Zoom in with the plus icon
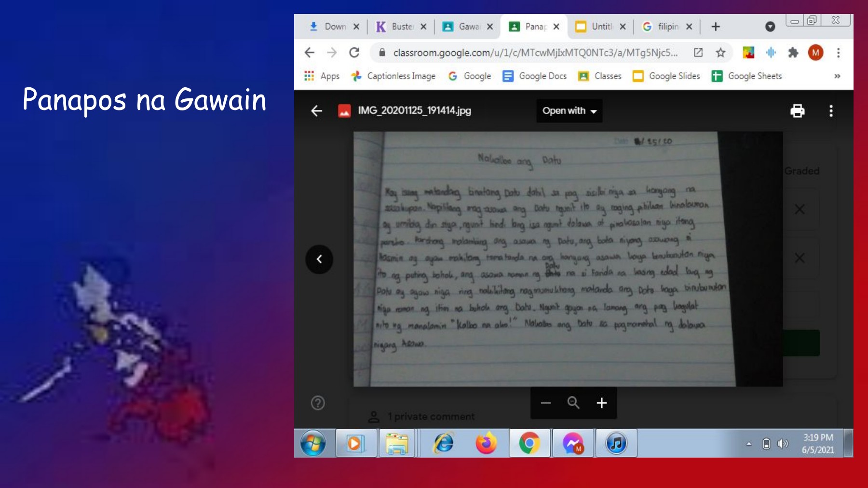 click(601, 403)
